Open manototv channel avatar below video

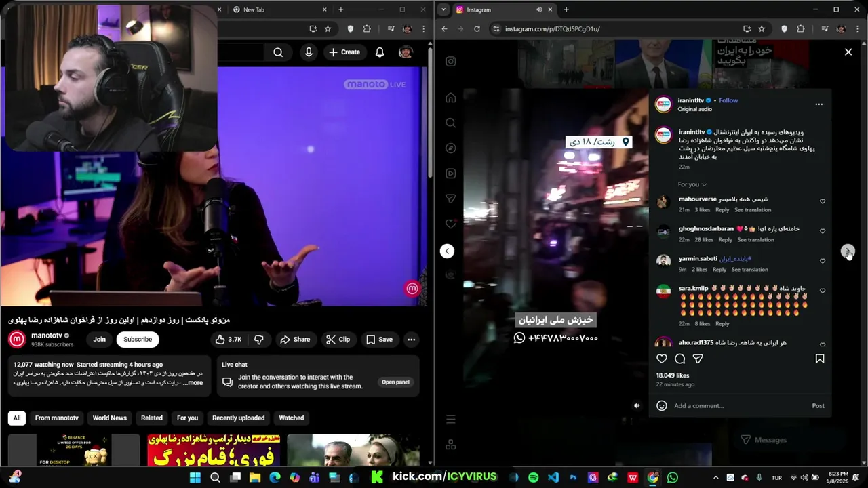[x=18, y=339]
